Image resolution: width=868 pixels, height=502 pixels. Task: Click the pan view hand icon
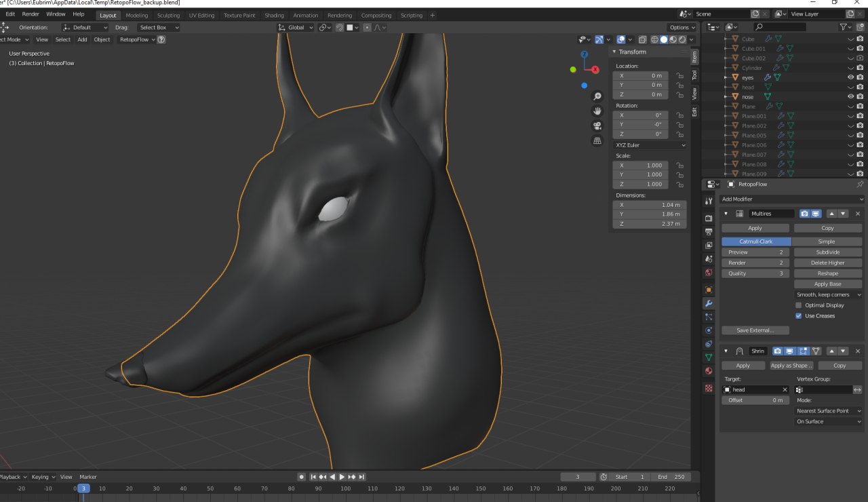597,111
